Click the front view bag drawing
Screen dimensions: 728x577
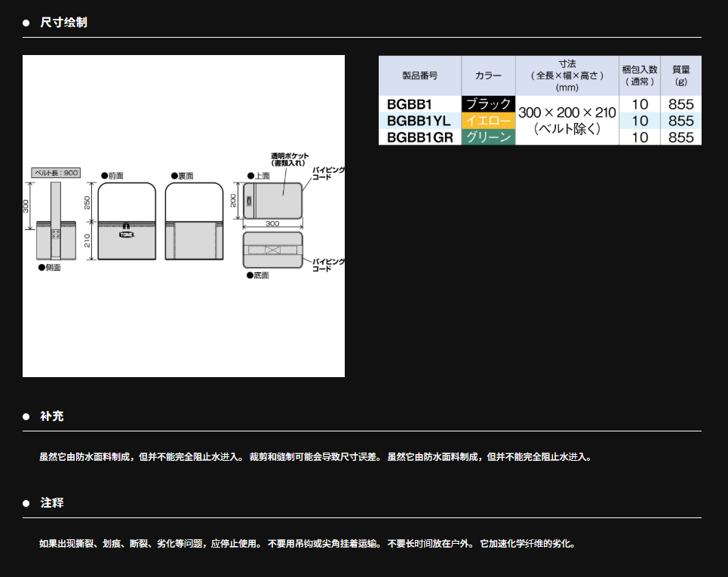(x=126, y=221)
